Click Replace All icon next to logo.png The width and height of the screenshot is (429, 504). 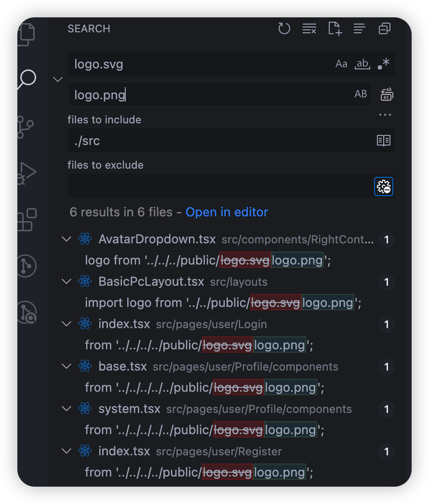[387, 94]
